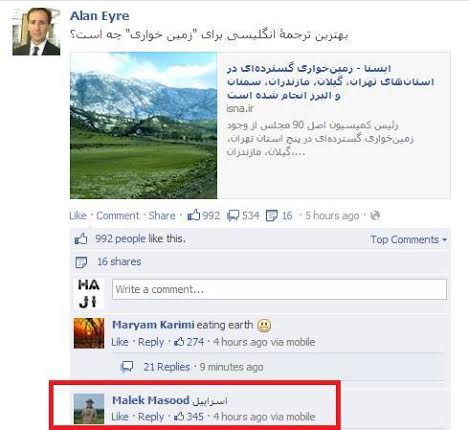469x430 pixels.
Task: Click the thumbs-up icon showing 992 likes
Action: click(x=193, y=215)
